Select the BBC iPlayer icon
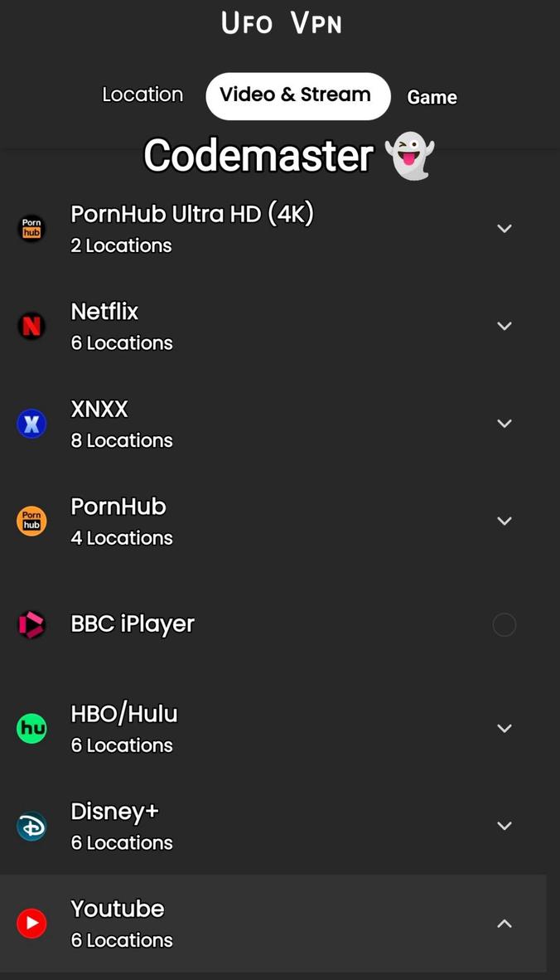 click(x=31, y=624)
